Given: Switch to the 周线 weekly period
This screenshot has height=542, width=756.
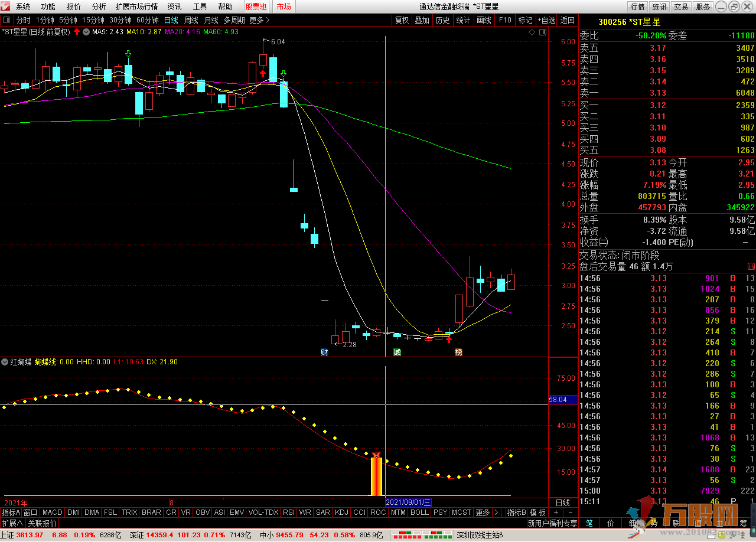Looking at the screenshot, I should pyautogui.click(x=191, y=20).
